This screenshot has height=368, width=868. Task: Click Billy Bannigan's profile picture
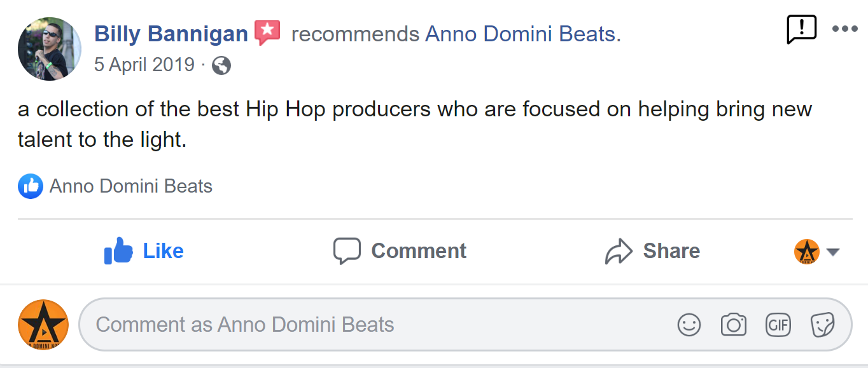(50, 49)
